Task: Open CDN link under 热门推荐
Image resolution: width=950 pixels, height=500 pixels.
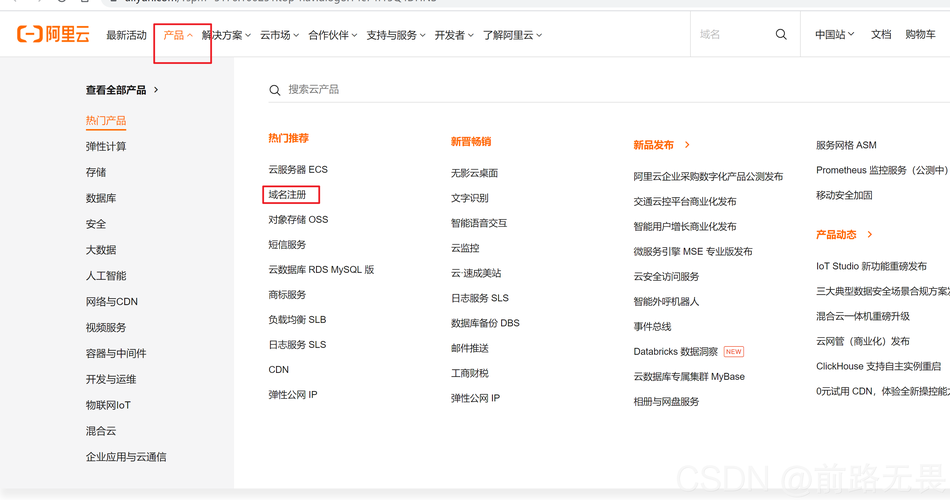Action: click(x=279, y=370)
